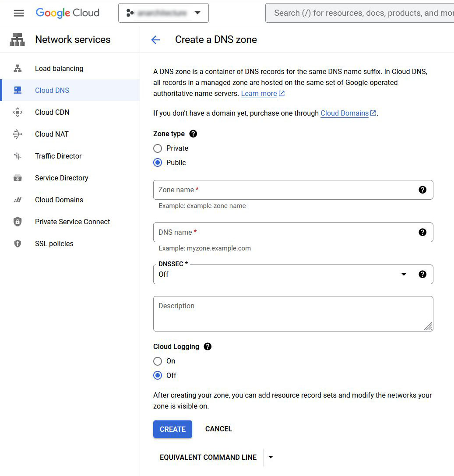Open Load balancing in the sidebar
The image size is (454, 476).
(70, 69)
